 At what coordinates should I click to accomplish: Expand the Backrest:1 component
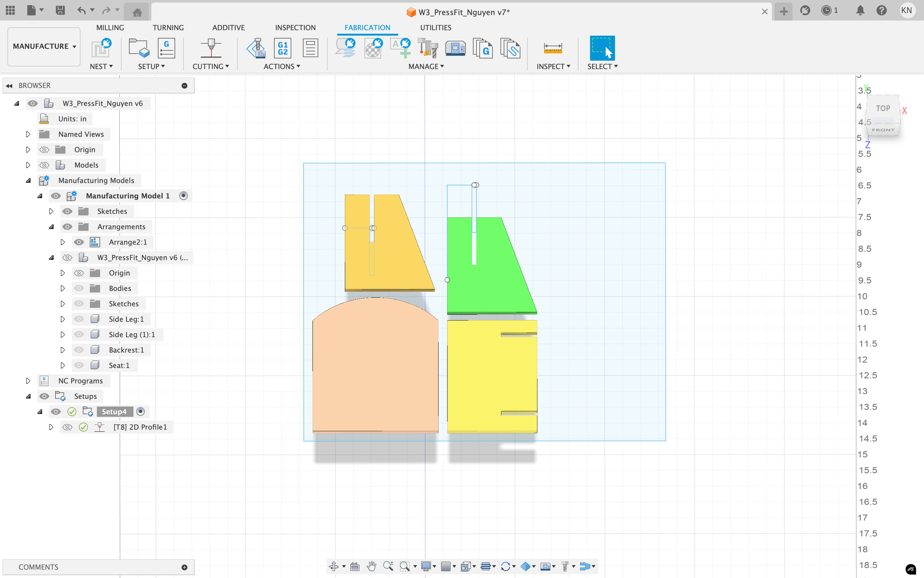pos(62,350)
